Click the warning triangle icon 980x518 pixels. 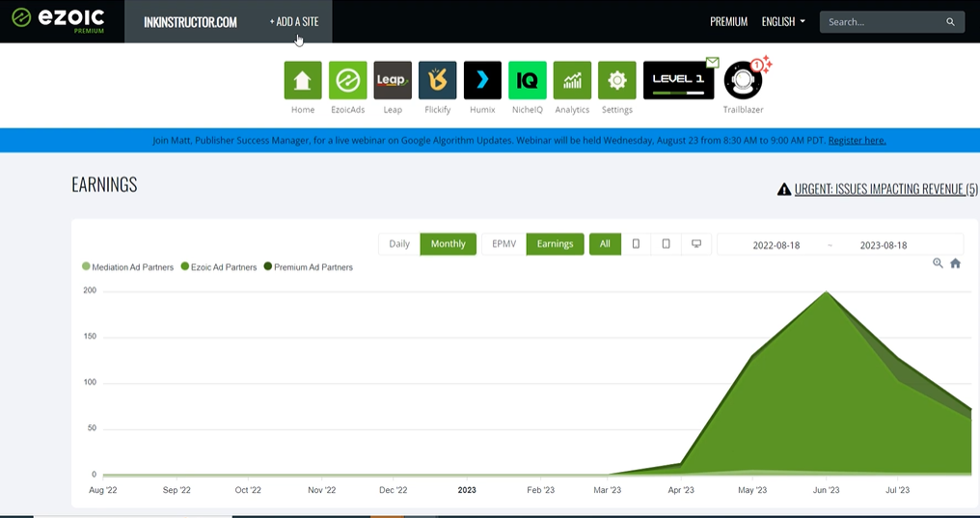(x=784, y=189)
